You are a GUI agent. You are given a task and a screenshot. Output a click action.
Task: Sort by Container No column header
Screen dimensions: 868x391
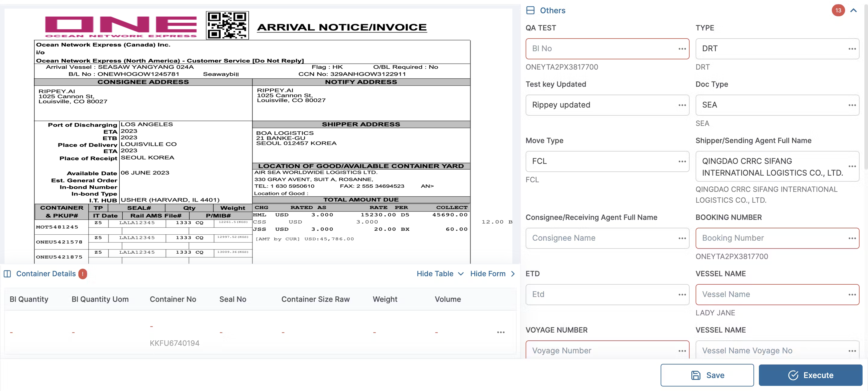coord(172,299)
